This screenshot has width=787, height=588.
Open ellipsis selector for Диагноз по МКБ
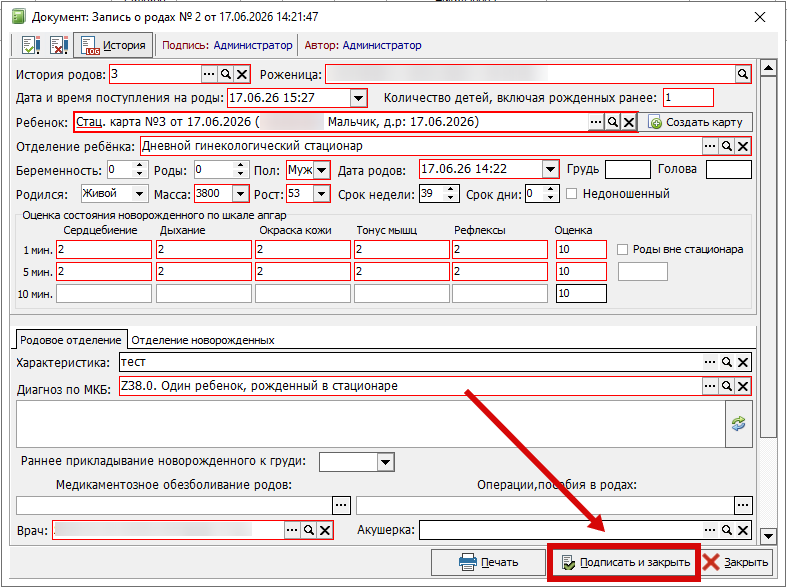click(710, 386)
